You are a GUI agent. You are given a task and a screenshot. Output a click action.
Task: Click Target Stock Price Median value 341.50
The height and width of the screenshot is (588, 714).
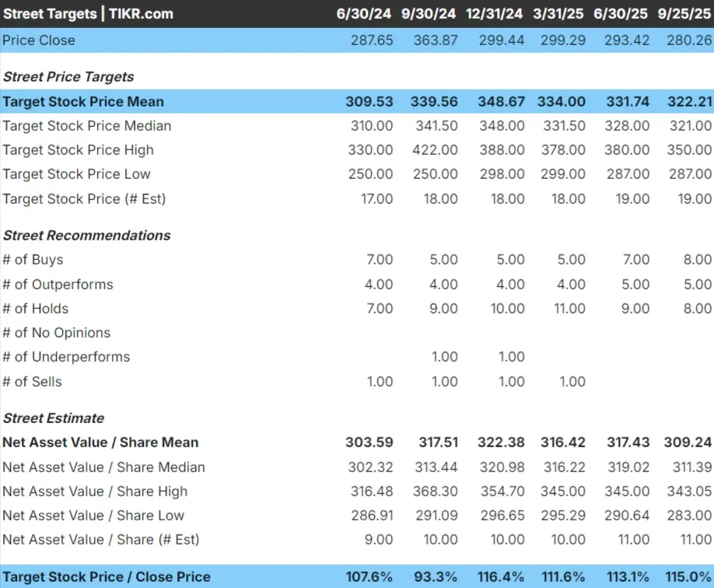pyautogui.click(x=436, y=126)
